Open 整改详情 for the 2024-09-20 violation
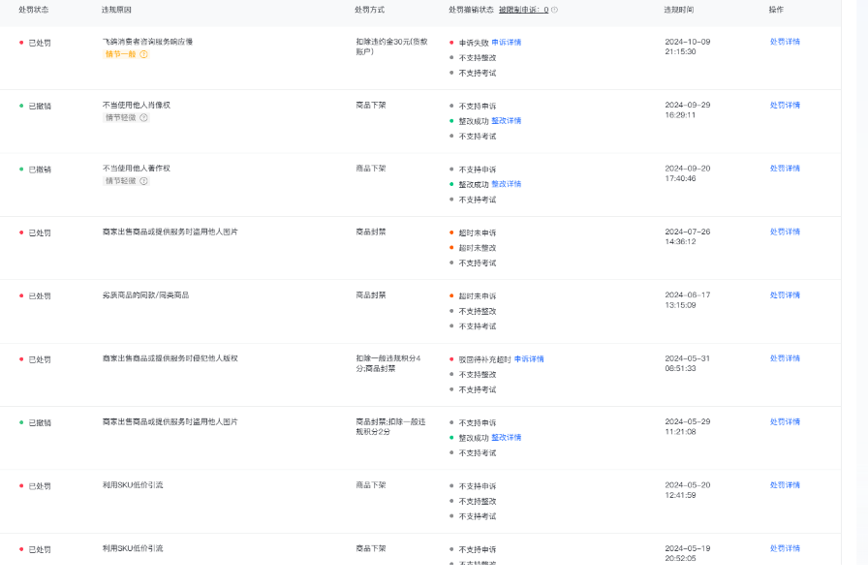This screenshot has height=588, width=868. coord(506,184)
